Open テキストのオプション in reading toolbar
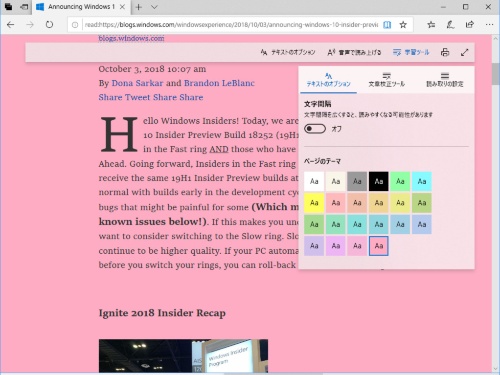Image resolution: width=500 pixels, height=375 pixels. pos(288,52)
